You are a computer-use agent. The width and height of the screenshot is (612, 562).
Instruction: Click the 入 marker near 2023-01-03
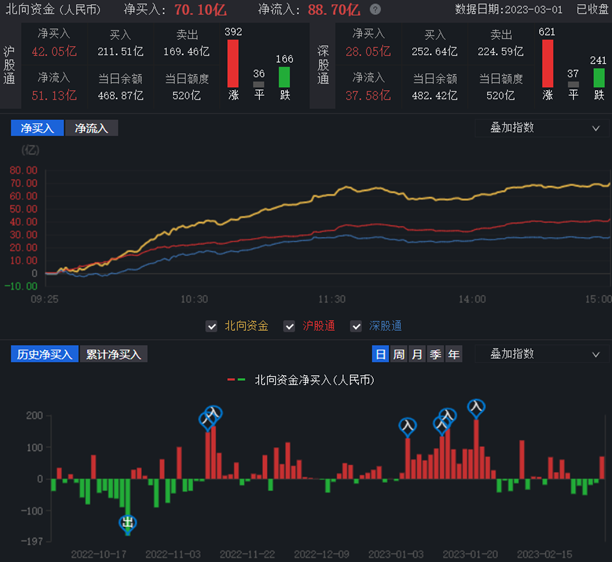click(x=407, y=426)
